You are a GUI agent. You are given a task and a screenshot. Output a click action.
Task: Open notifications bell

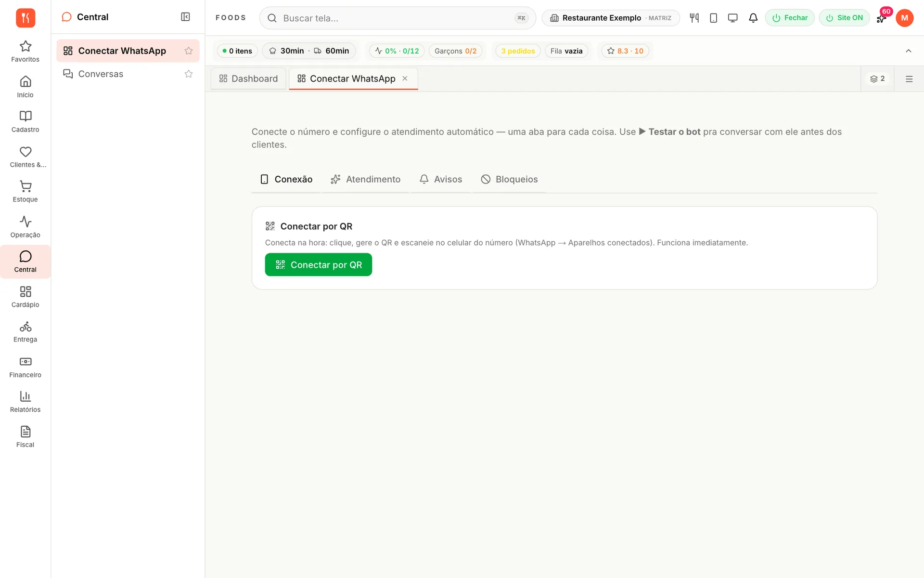point(753,18)
